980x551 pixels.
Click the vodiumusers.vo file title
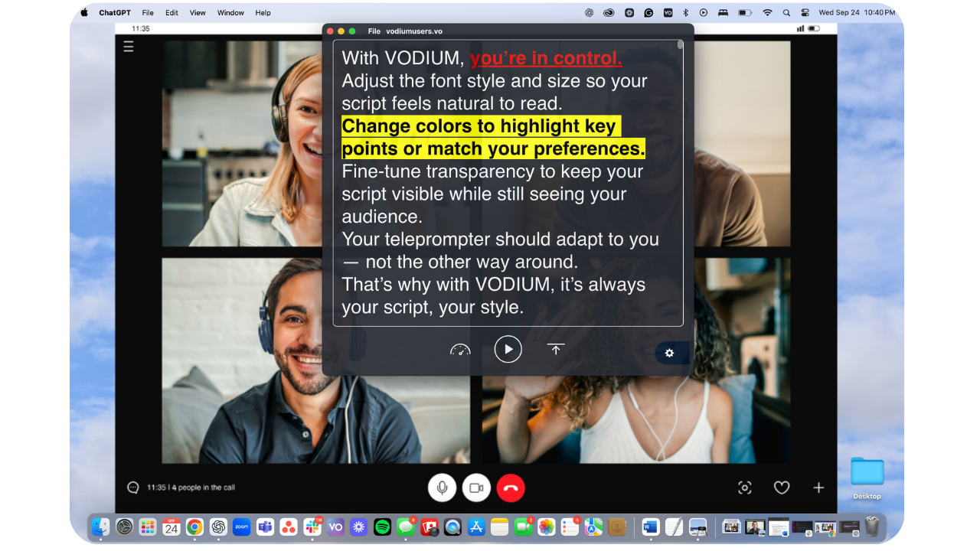pos(414,31)
